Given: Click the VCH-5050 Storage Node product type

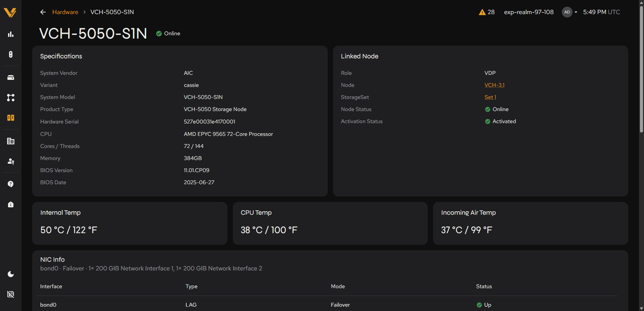Looking at the screenshot, I should point(215,109).
